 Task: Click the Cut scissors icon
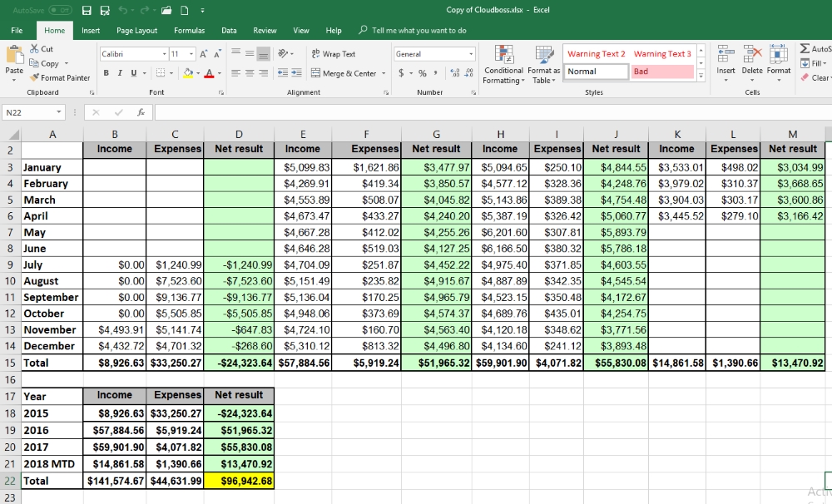[35, 49]
